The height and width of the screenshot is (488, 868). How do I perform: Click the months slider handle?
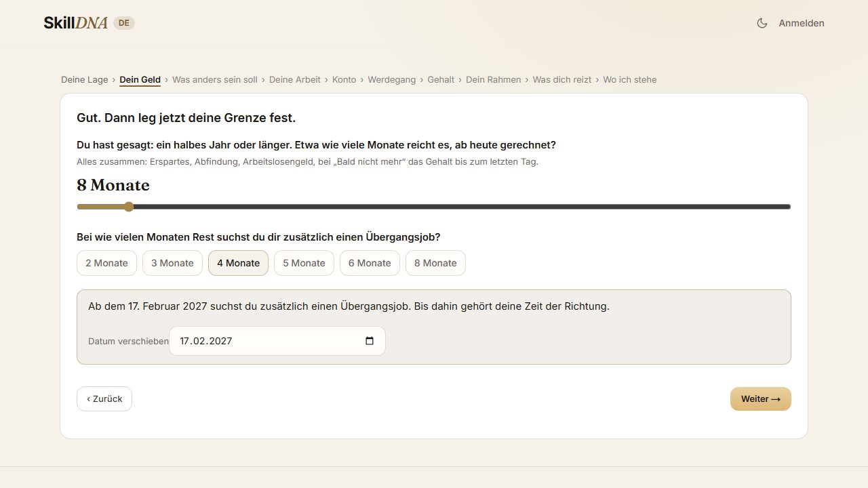pos(129,207)
